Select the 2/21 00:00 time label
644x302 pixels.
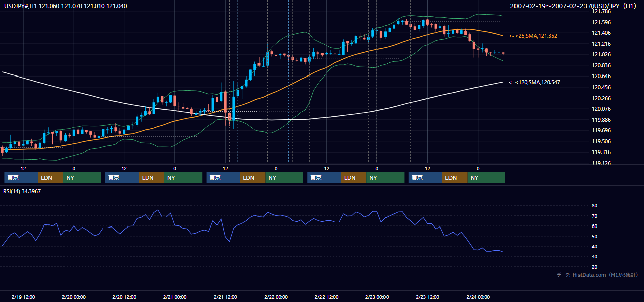pyautogui.click(x=175, y=297)
